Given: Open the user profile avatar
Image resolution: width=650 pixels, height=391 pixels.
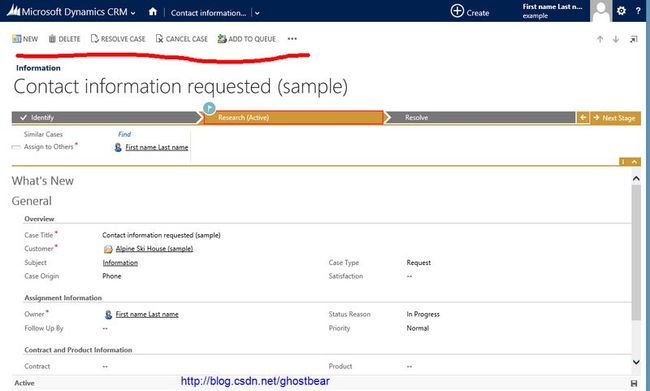Looking at the screenshot, I should (x=601, y=11).
